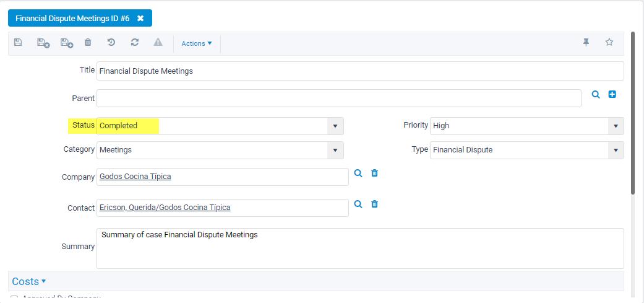Remove the Company with trash icon
The image size is (644, 303).
[x=374, y=173]
